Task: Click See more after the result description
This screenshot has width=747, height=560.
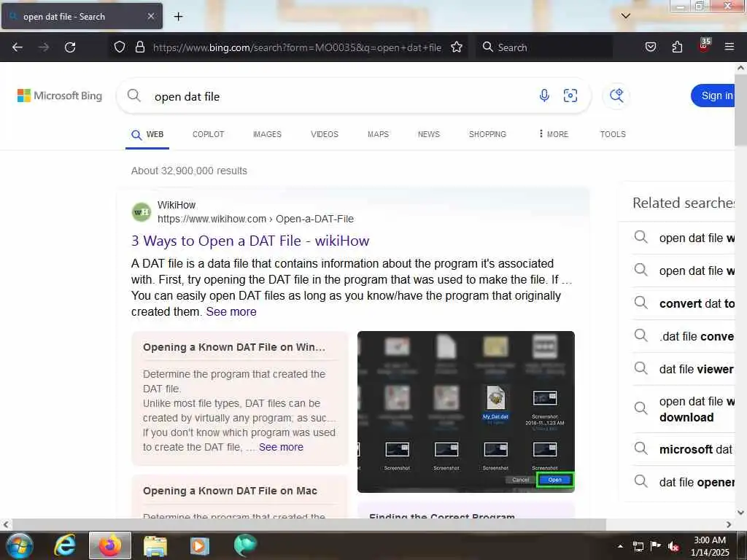Action: tap(231, 312)
